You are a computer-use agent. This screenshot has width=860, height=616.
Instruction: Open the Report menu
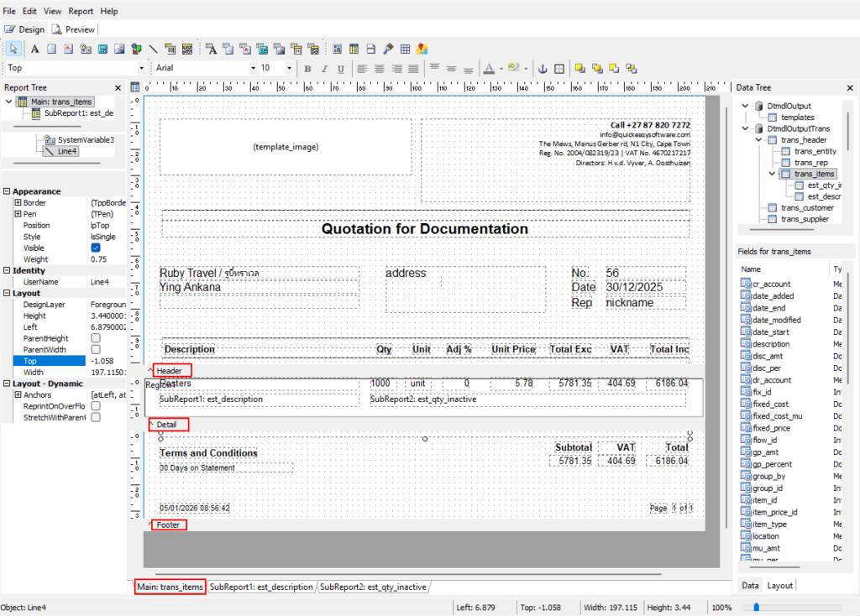coord(81,11)
